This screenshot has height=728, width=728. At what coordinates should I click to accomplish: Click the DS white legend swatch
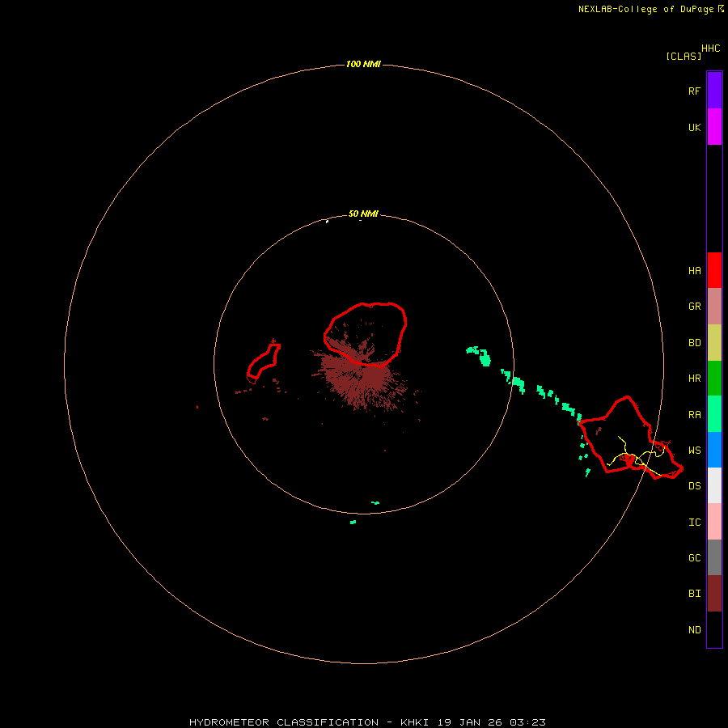coord(714,485)
